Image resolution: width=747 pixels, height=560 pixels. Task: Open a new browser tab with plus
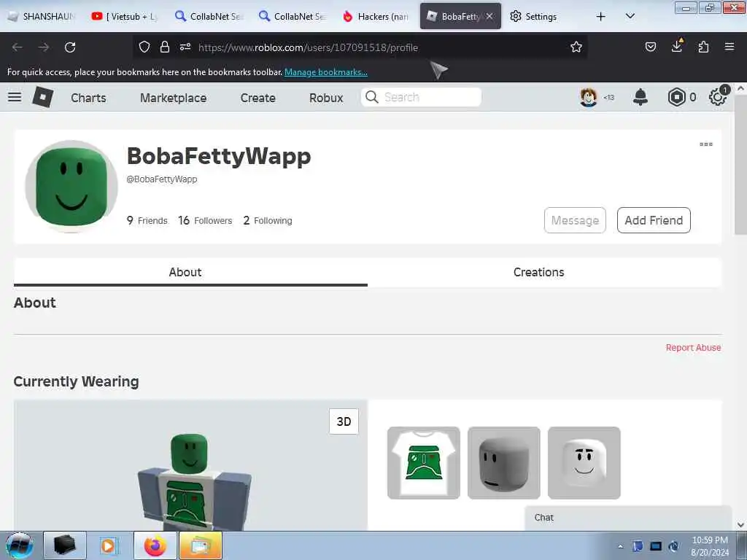601,17
